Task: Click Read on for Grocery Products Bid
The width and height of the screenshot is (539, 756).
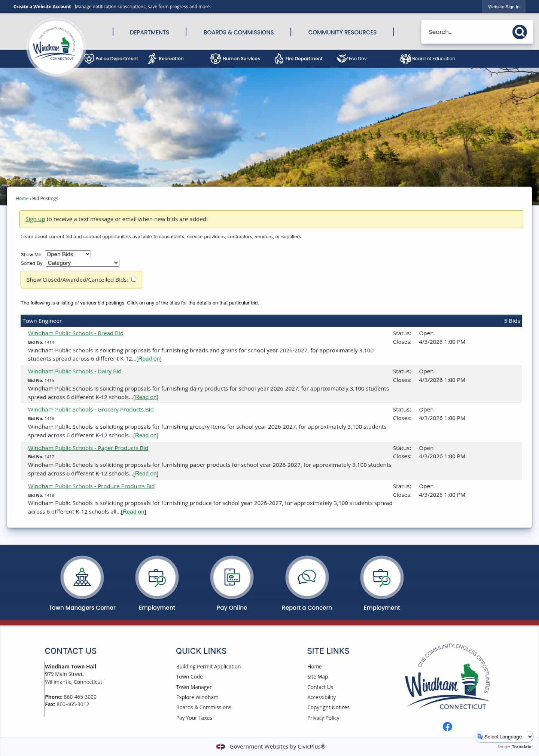Action: pos(146,435)
